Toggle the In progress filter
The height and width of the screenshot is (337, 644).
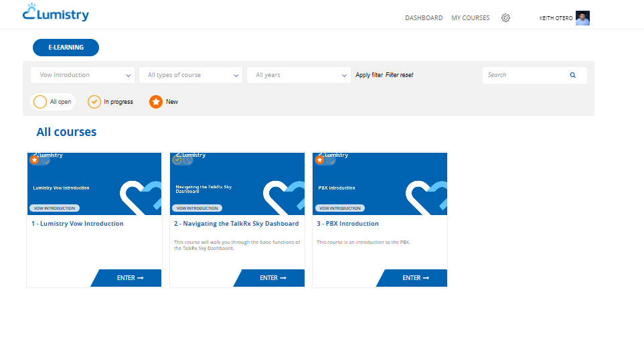(x=94, y=102)
